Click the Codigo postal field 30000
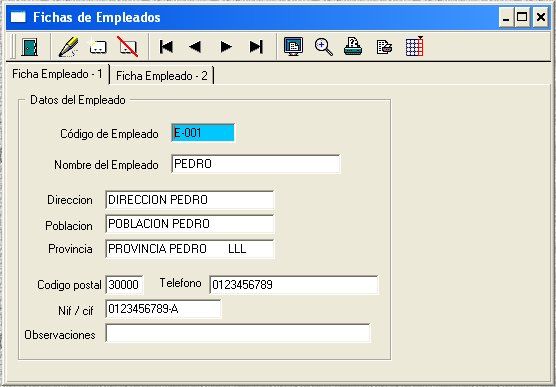The width and height of the screenshot is (556, 387). (x=124, y=285)
